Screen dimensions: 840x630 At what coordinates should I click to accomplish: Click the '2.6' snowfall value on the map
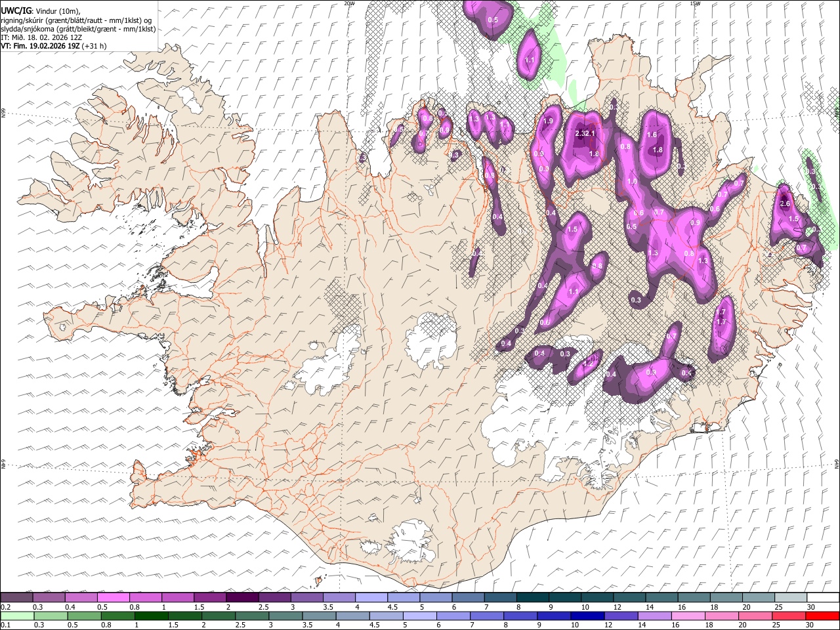785,204
